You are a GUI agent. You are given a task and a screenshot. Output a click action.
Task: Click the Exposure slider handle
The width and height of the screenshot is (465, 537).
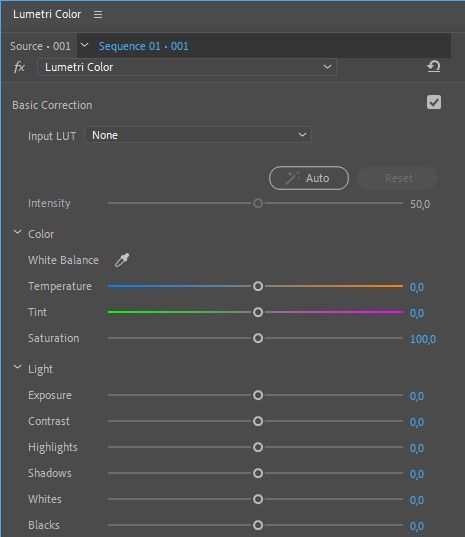coord(258,395)
